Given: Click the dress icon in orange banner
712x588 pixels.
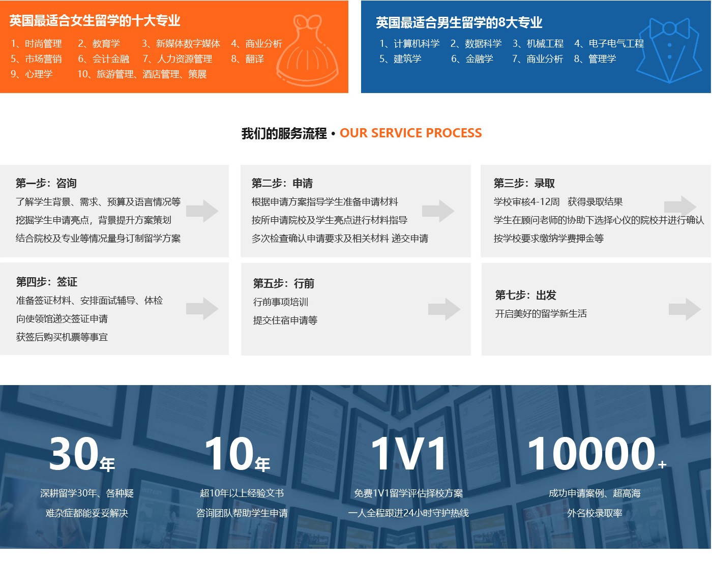Looking at the screenshot, I should click(x=308, y=50).
